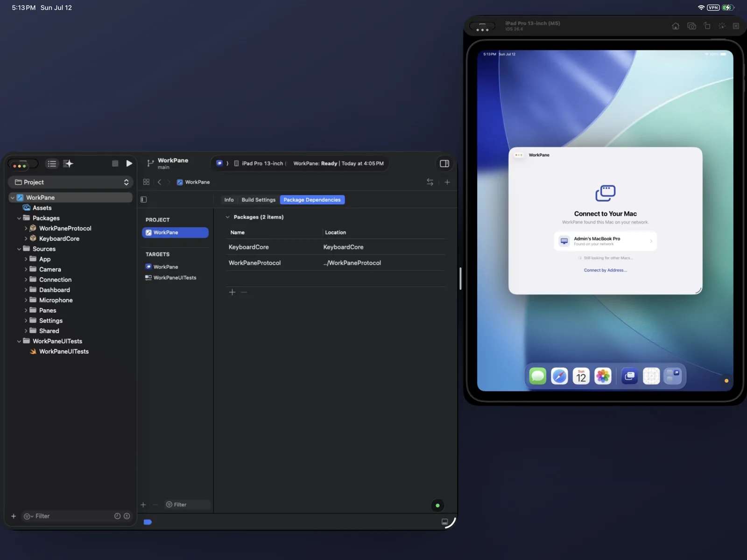The image size is (747, 560).
Task: Stop the running build
Action: 115,163
